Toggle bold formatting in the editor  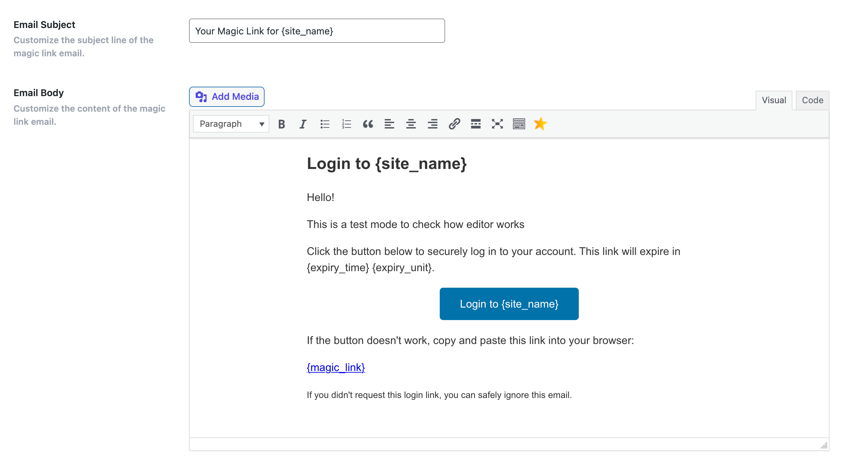(x=281, y=124)
